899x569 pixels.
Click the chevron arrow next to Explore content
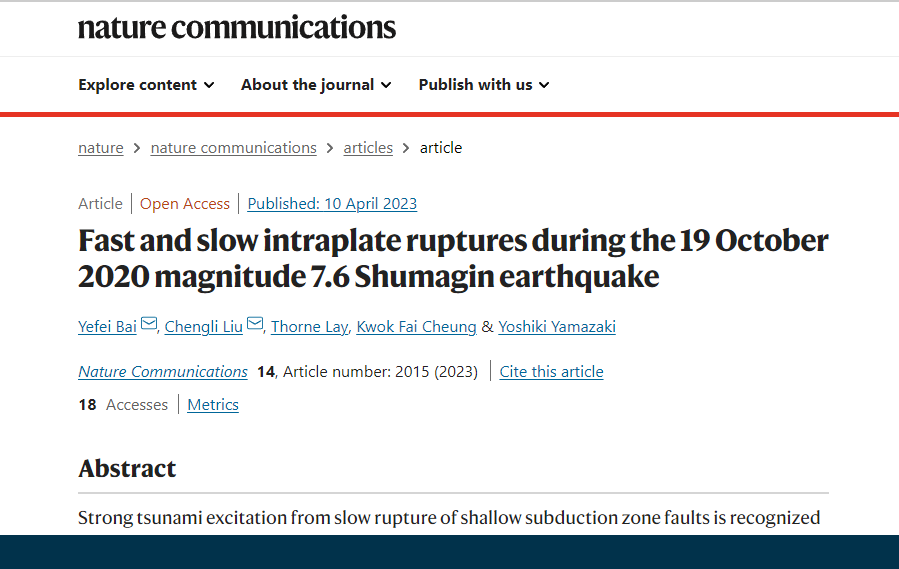point(209,85)
